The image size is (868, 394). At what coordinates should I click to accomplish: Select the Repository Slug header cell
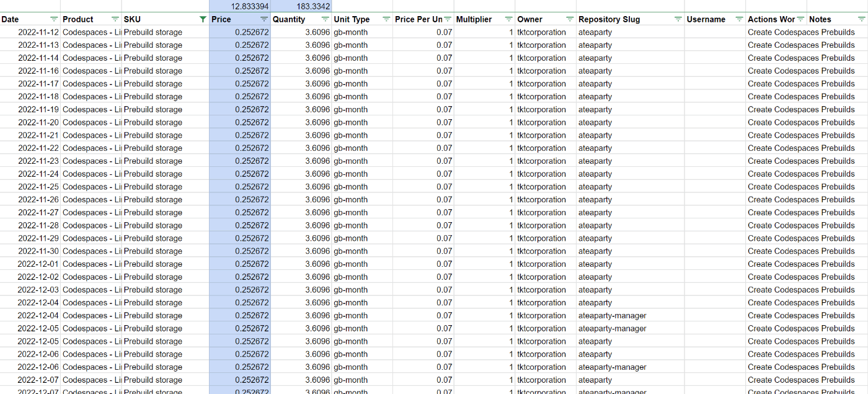point(631,19)
